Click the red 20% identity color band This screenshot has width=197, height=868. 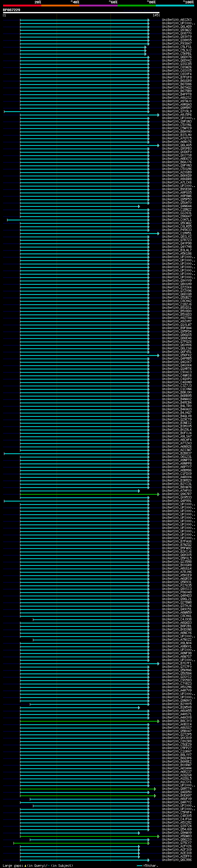(22, 6)
